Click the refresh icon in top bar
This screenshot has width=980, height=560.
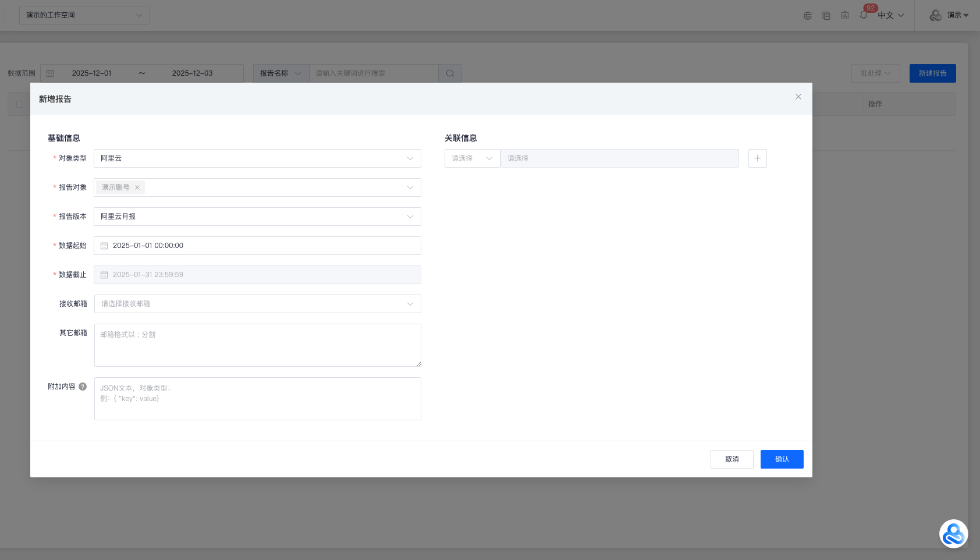807,16
